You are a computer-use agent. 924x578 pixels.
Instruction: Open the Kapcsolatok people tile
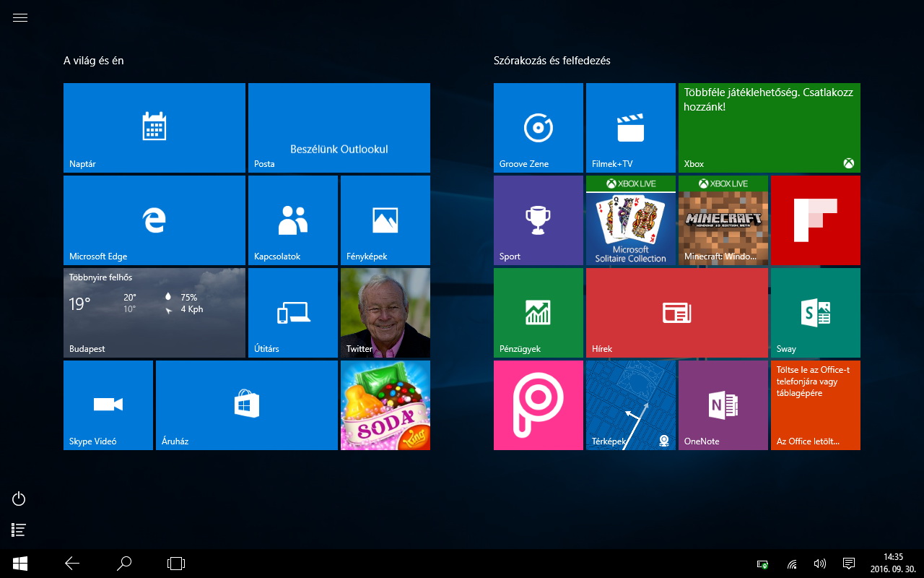(x=293, y=220)
